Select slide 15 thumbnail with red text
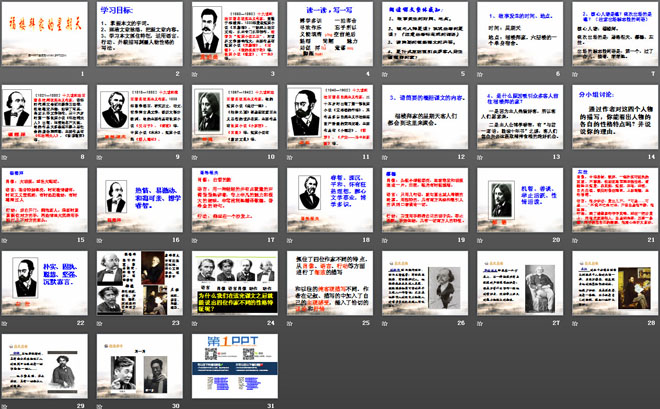The height and width of the screenshot is (409, 660). click(45, 200)
